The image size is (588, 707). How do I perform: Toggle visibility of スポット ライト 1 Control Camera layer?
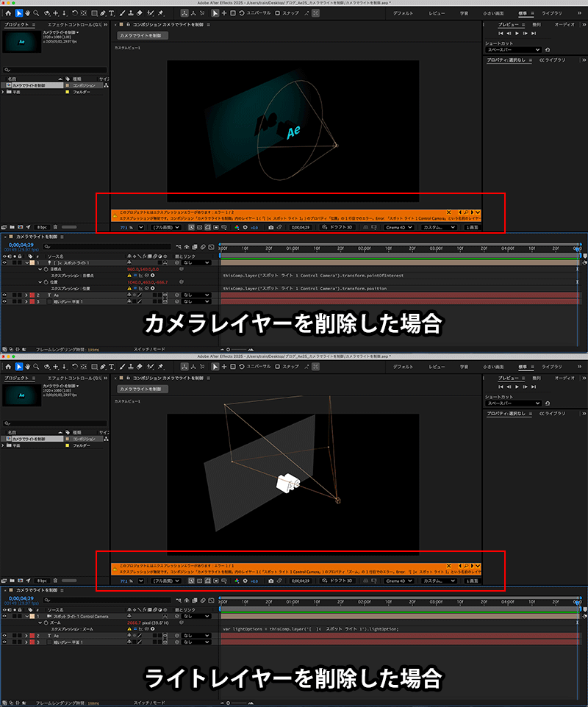click(6, 616)
